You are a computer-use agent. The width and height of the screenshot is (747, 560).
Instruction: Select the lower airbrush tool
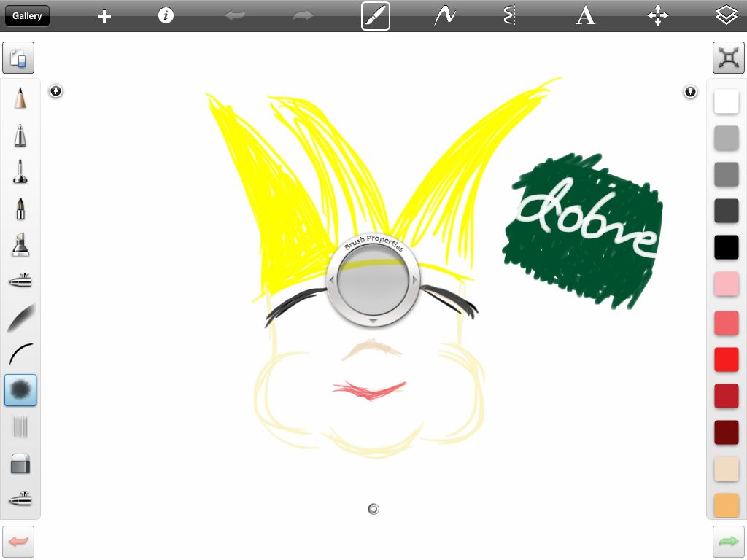pos(20,499)
